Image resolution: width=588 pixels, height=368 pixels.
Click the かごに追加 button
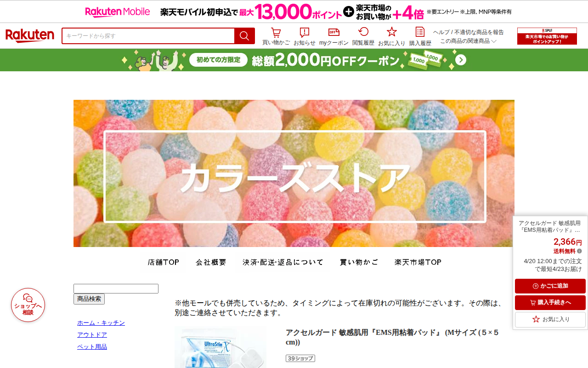pos(550,286)
